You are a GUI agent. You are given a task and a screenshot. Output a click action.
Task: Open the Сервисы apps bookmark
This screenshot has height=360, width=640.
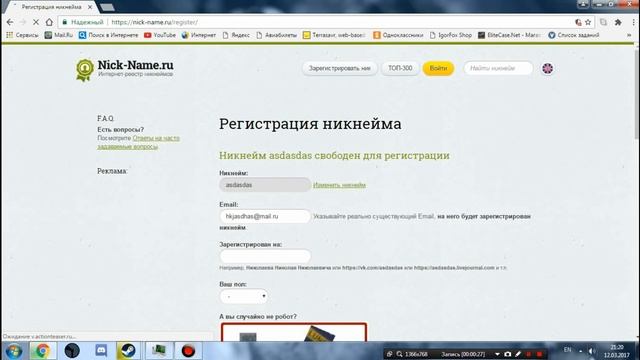pos(22,35)
